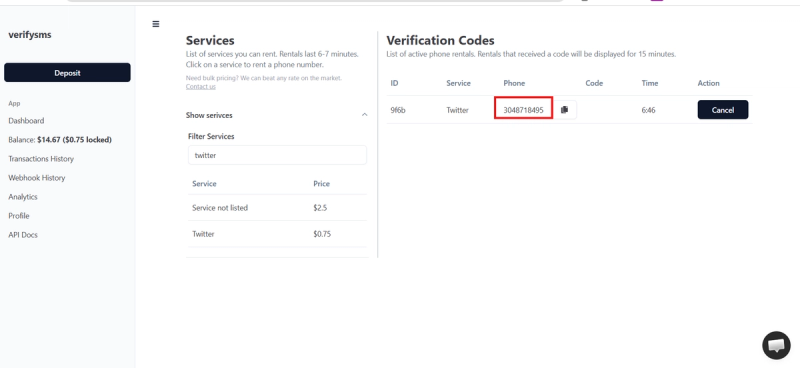Open the Analytics page
Viewport: 800px width, 368px height.
pos(23,197)
